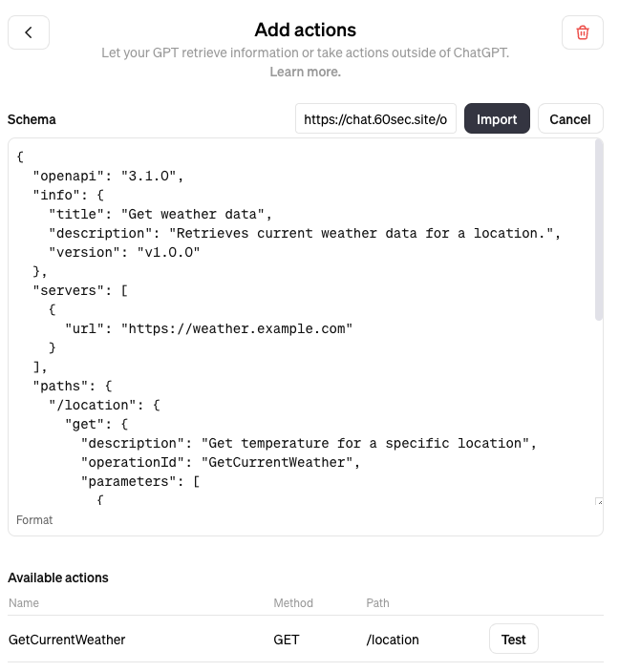
Task: Focus the schema URL input field
Action: pyautogui.click(x=375, y=118)
